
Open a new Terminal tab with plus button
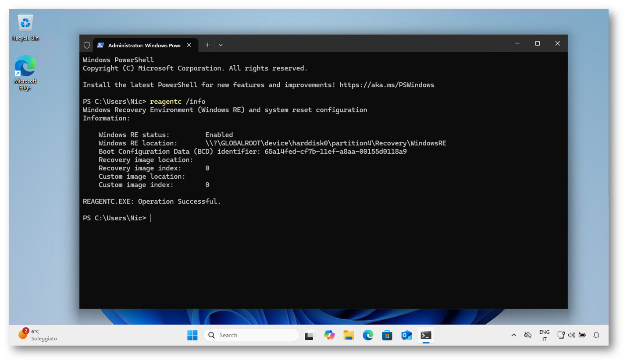[208, 45]
